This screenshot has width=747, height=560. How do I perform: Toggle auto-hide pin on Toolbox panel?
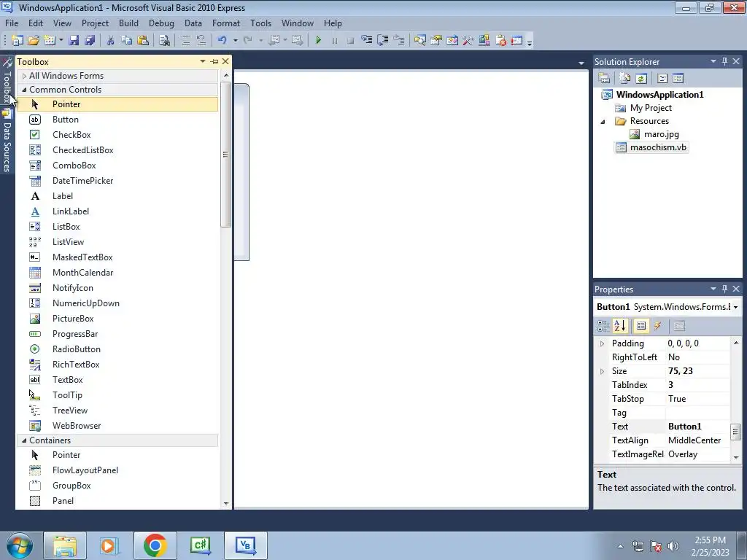tap(214, 61)
